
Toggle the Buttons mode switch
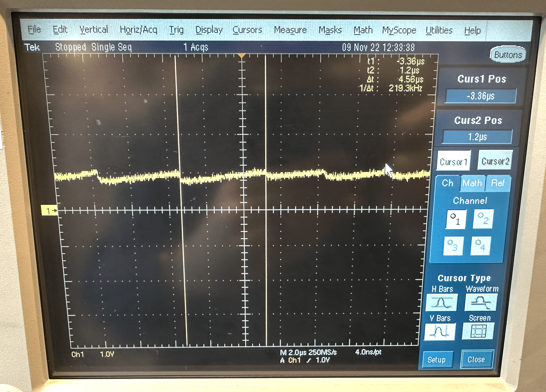tap(508, 55)
